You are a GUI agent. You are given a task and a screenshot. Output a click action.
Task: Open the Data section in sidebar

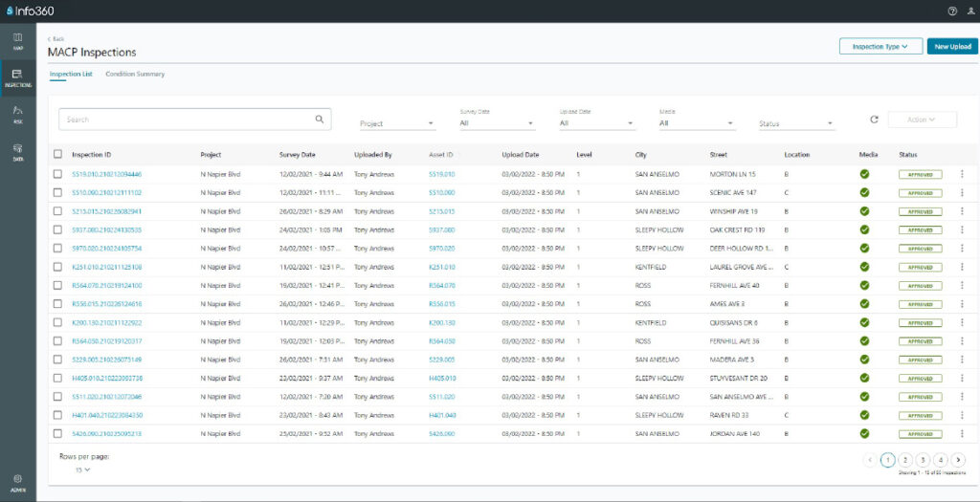[18, 151]
